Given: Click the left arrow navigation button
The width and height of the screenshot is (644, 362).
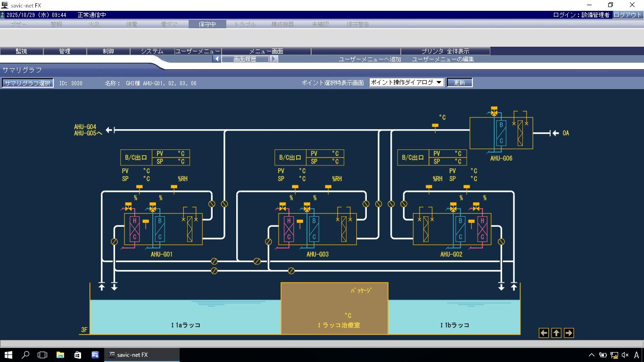Looking at the screenshot, I should (x=544, y=333).
